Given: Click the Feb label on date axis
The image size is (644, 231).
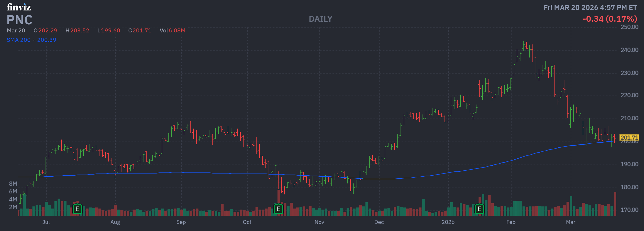Looking at the screenshot, I should (x=511, y=222).
